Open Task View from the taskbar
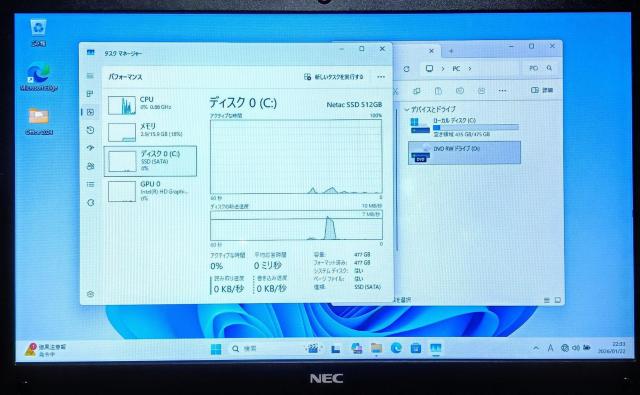Image resolution: width=640 pixels, height=395 pixels. pyautogui.click(x=336, y=349)
